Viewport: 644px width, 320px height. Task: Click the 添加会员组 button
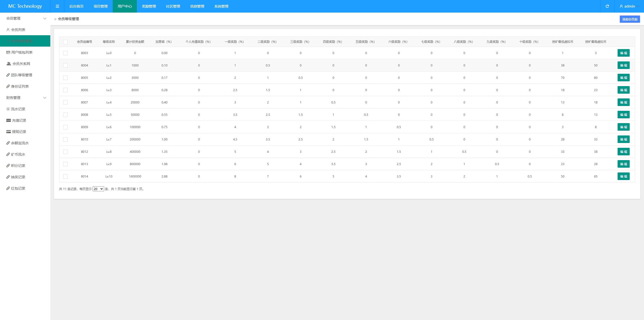click(x=629, y=19)
